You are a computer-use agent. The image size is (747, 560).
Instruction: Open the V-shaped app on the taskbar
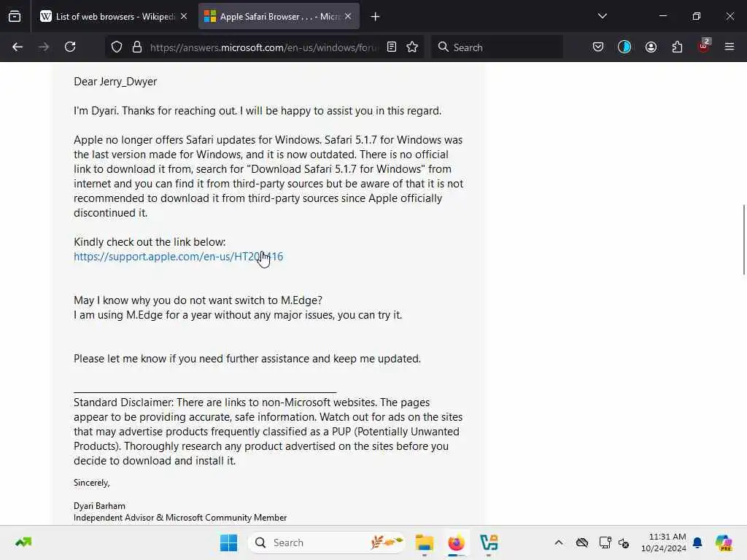coord(489,542)
